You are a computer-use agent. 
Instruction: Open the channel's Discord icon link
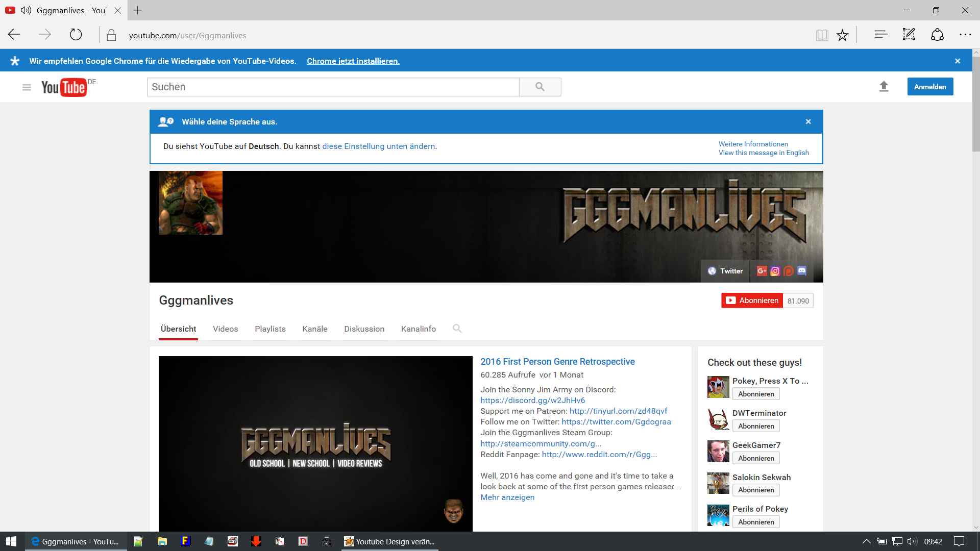pos(802,271)
